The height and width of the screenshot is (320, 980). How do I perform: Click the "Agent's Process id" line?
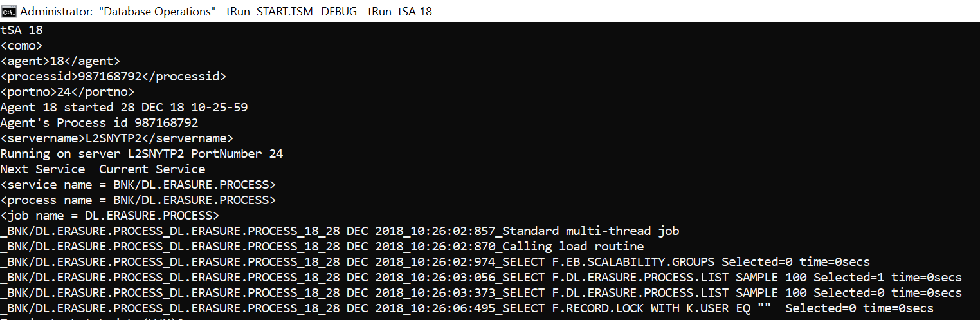(99, 123)
